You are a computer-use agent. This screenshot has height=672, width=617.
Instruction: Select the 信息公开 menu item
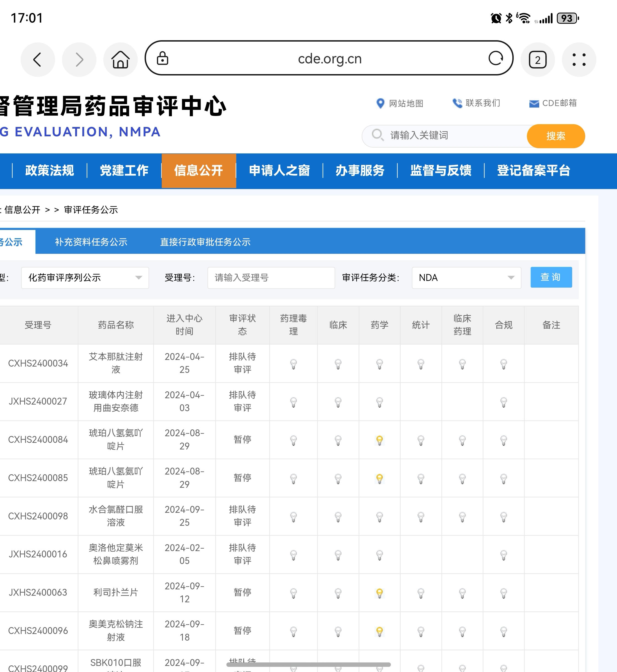click(x=199, y=170)
